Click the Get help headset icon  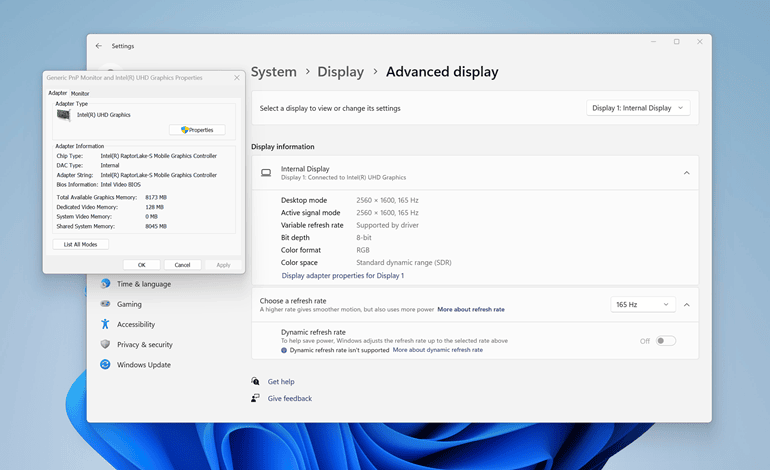point(255,381)
